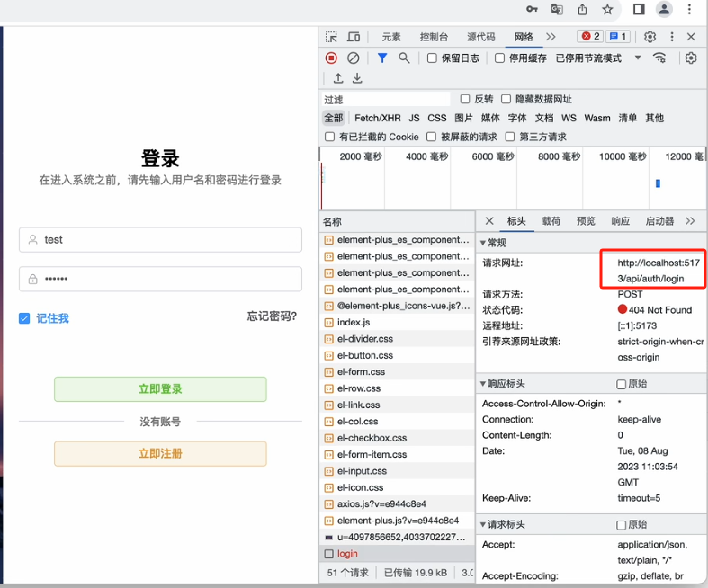Open the 启动器 tab

[659, 220]
